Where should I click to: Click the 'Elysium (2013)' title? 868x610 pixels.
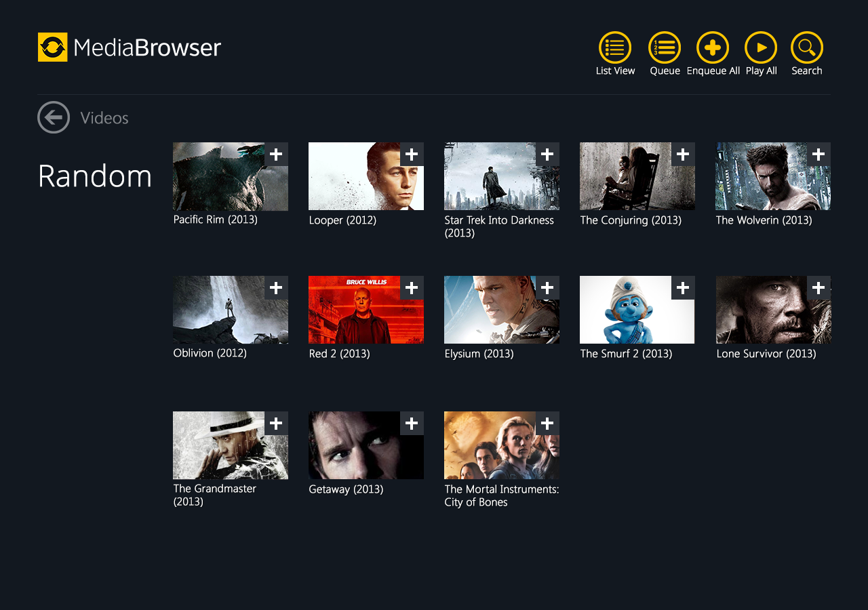coord(479,354)
